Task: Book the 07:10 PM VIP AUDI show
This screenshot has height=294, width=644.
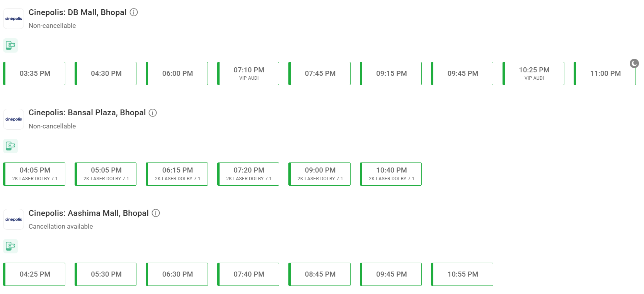Action: coord(248,73)
